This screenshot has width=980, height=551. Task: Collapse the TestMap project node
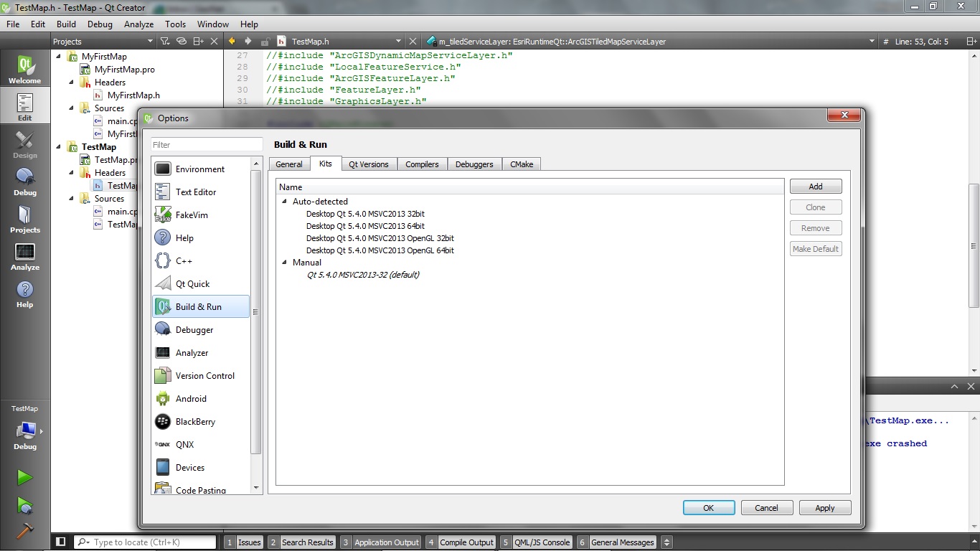click(58, 147)
